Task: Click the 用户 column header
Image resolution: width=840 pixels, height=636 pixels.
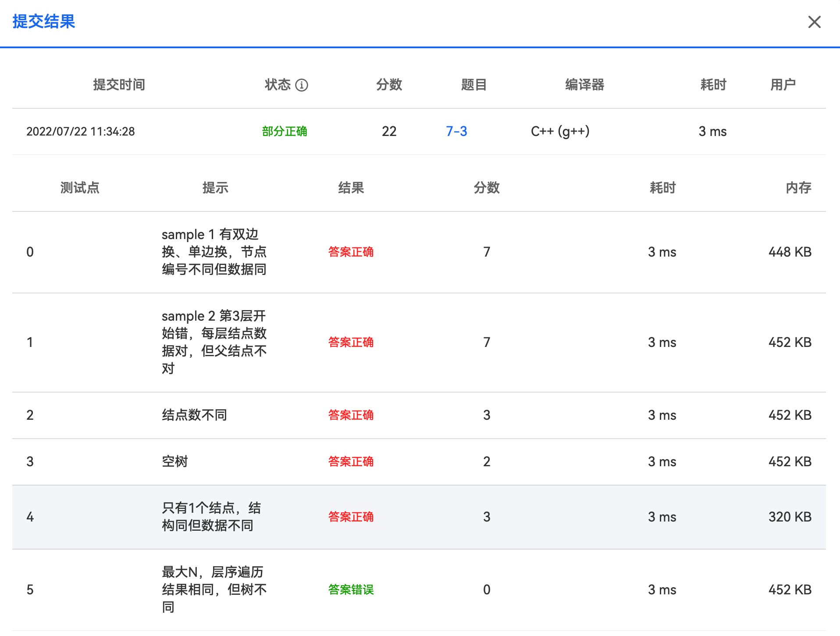Action: [783, 85]
